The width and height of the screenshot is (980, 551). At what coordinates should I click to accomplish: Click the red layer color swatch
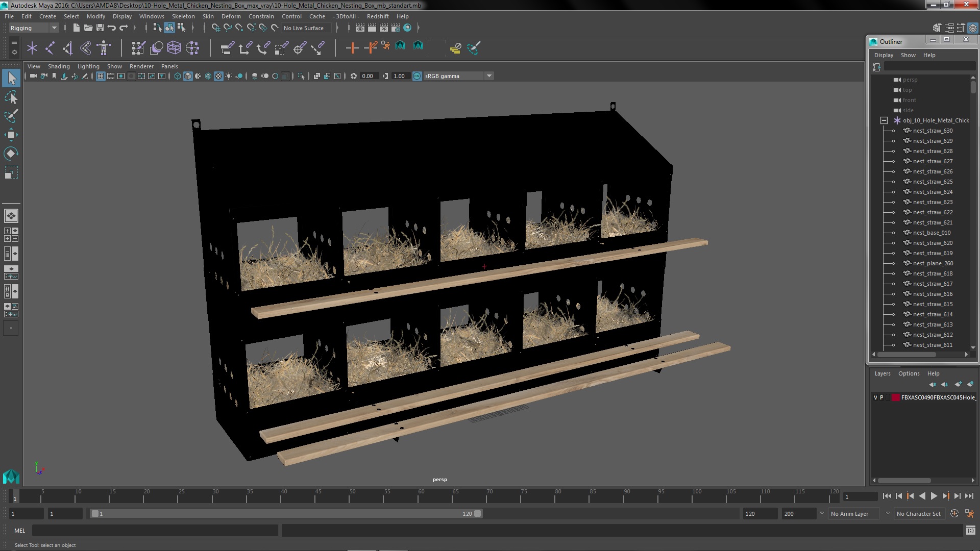(895, 397)
